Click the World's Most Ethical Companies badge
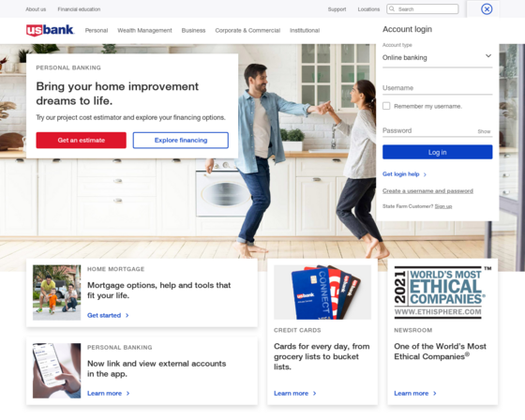Image resolution: width=525 pixels, height=420 pixels. 442,292
